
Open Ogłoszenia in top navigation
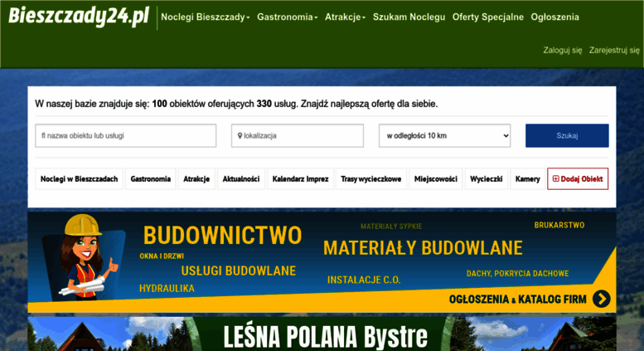(554, 17)
